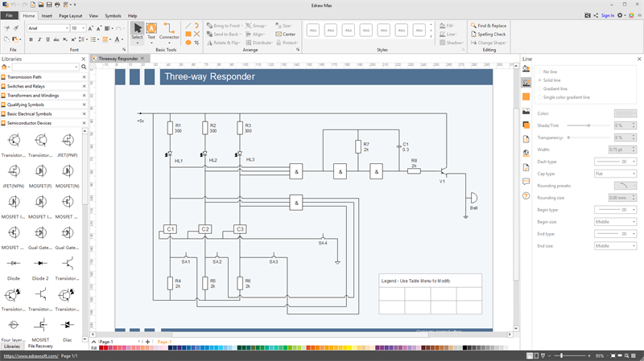The image size is (644, 361).
Task: Pick the Connector tool
Action: pos(169,31)
